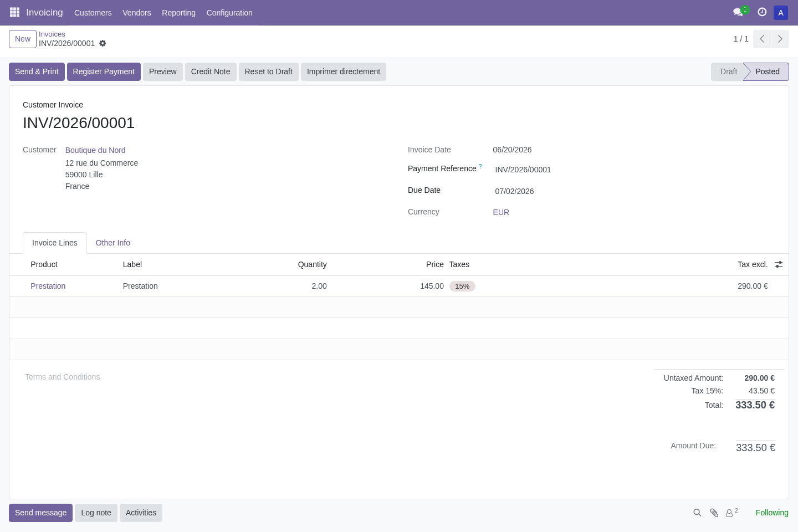Screen dimensions: 798x532
Task: Click Reset to Draft
Action: [269, 71]
